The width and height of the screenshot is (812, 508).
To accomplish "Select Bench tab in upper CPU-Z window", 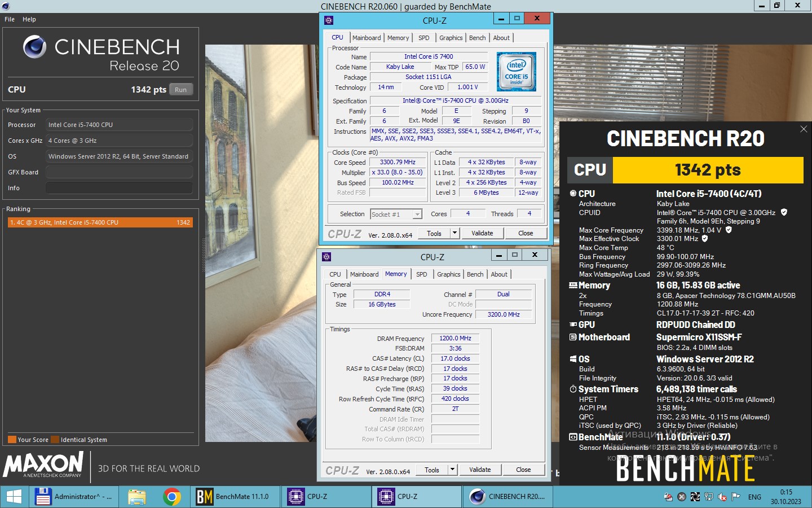I will [x=477, y=38].
